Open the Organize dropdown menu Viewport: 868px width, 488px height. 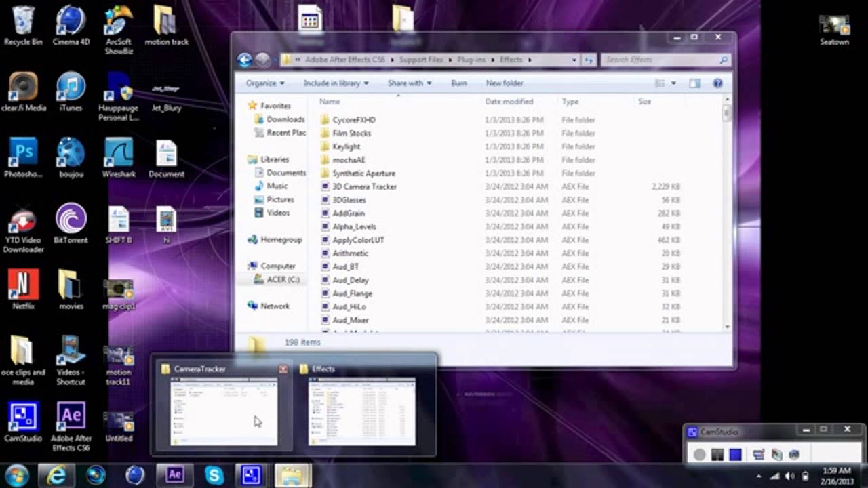click(x=265, y=83)
